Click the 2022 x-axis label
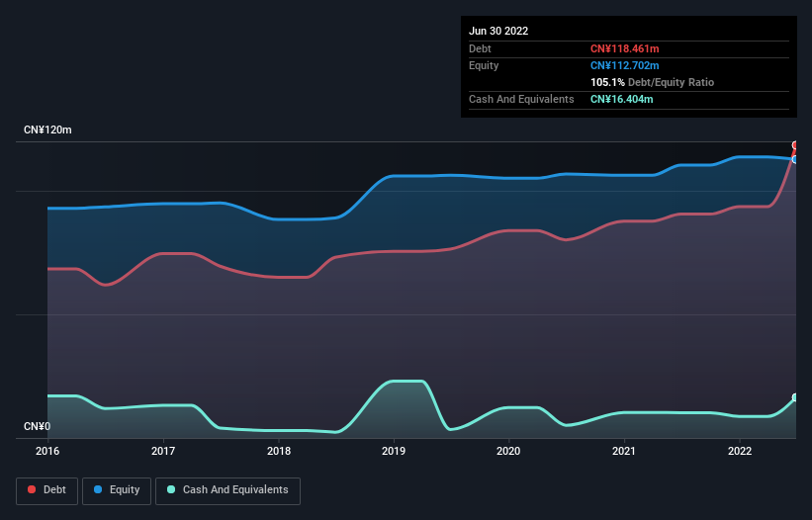 (740, 451)
